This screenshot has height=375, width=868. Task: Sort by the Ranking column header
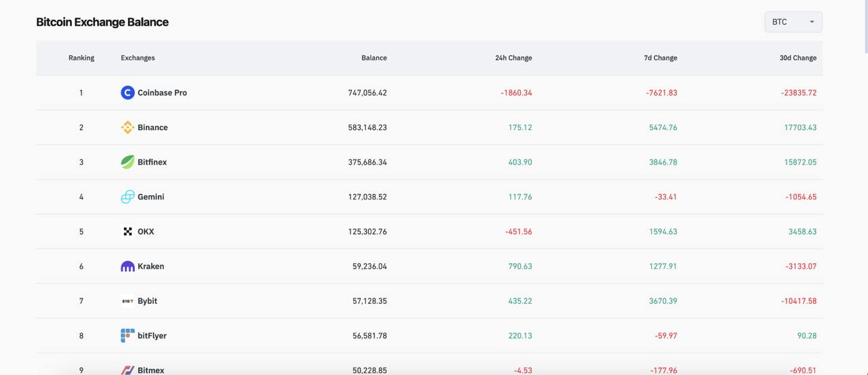tap(81, 58)
